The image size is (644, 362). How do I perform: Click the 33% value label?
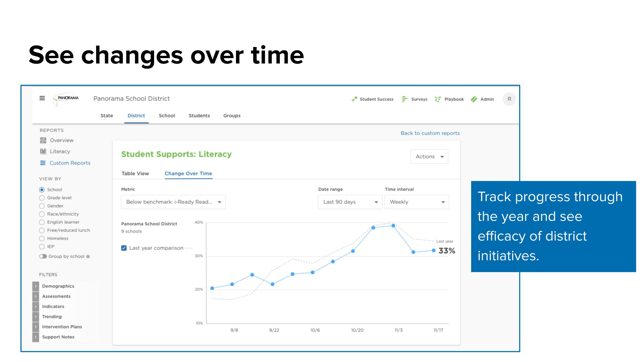point(447,251)
